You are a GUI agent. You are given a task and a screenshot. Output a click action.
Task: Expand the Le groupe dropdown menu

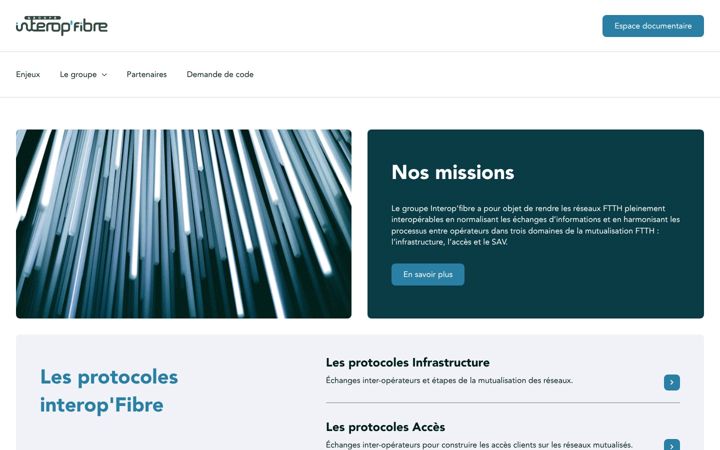coord(83,74)
